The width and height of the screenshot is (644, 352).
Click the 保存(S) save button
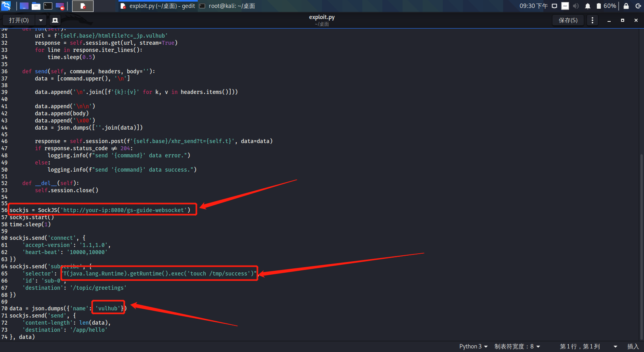click(568, 20)
